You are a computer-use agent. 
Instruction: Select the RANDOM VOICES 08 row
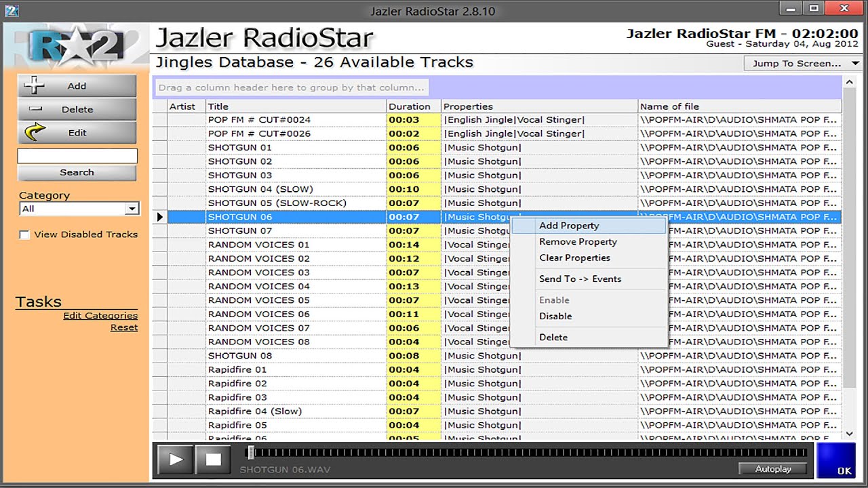point(496,342)
